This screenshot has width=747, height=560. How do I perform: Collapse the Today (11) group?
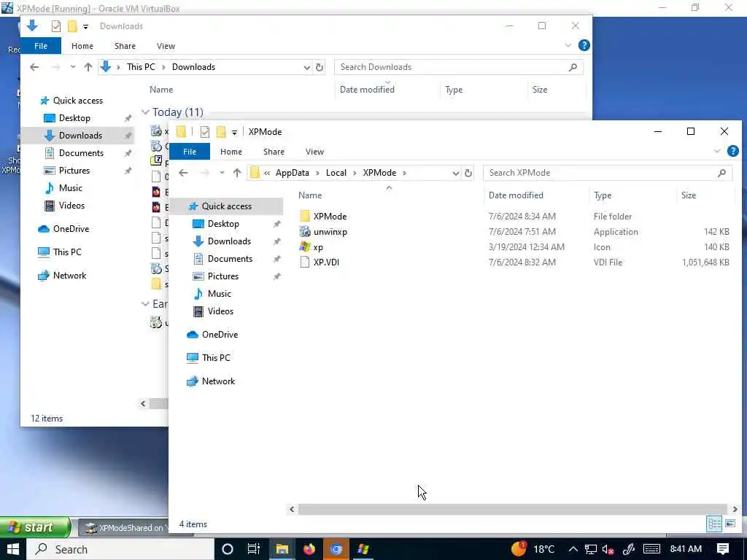click(145, 112)
